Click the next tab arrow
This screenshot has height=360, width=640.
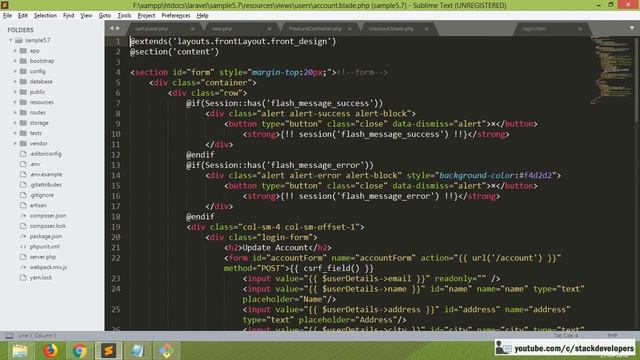pyautogui.click(x=118, y=28)
